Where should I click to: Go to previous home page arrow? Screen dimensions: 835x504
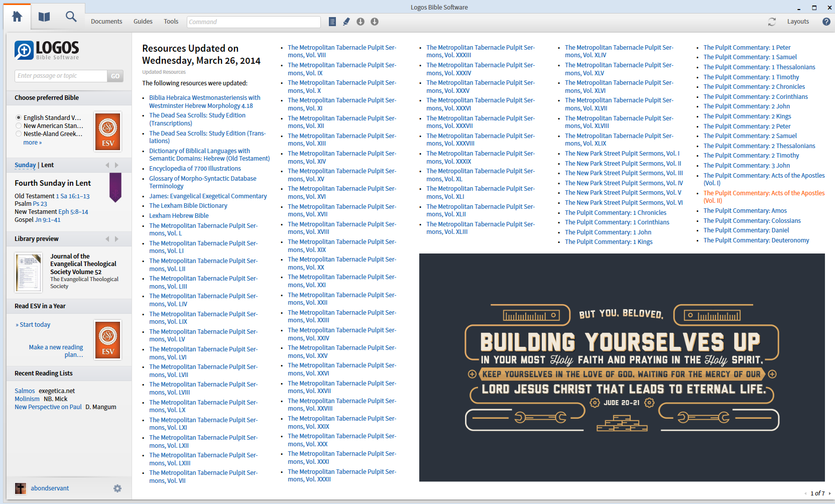pyautogui.click(x=805, y=493)
